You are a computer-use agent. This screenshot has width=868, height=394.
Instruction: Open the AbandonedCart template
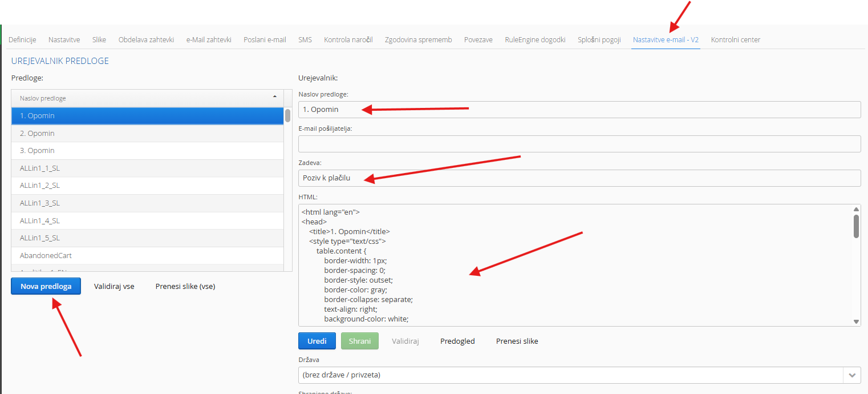pos(147,255)
